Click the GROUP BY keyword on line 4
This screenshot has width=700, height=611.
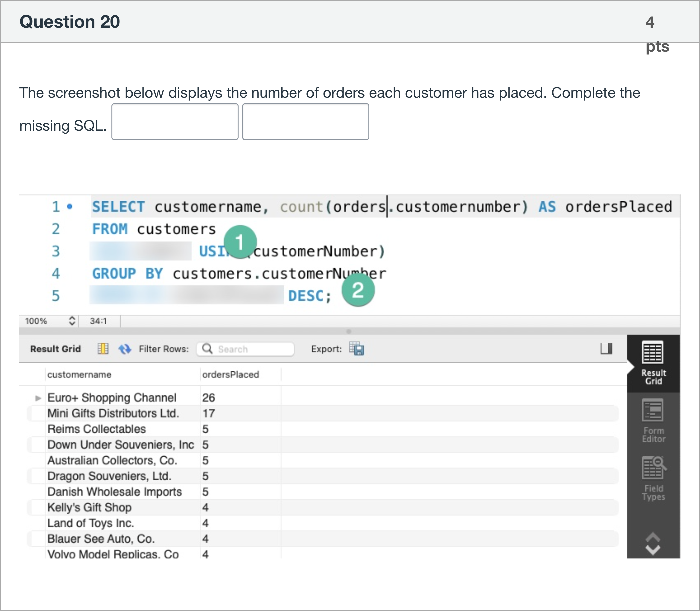128,273
